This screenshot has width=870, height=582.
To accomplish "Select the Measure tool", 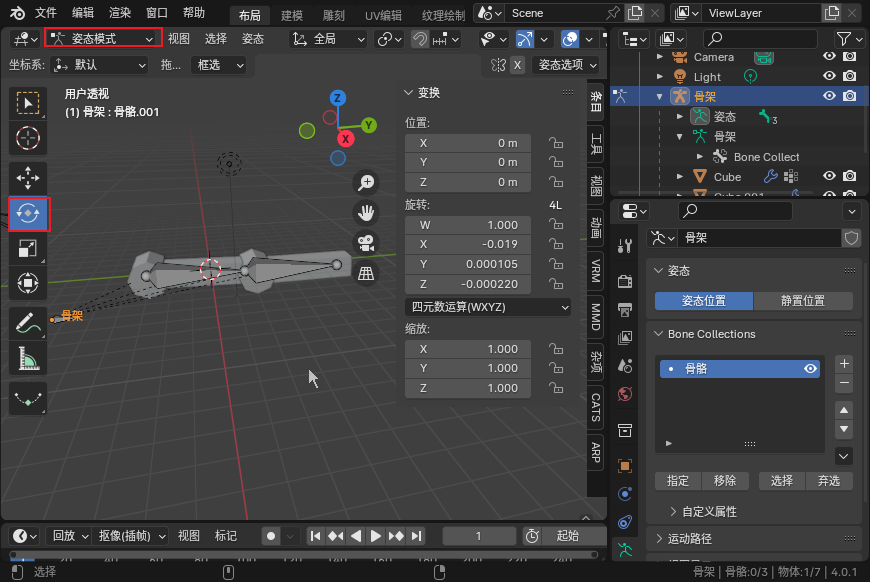I will pos(28,358).
